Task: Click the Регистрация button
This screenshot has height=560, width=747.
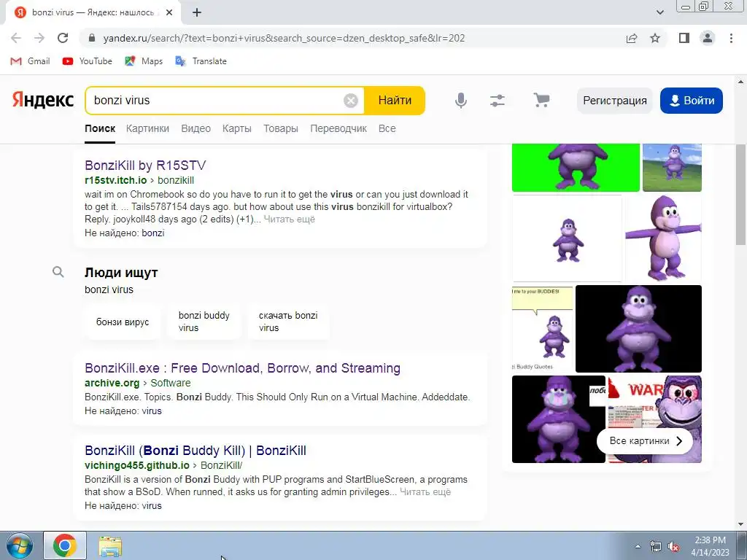Action: click(x=614, y=101)
